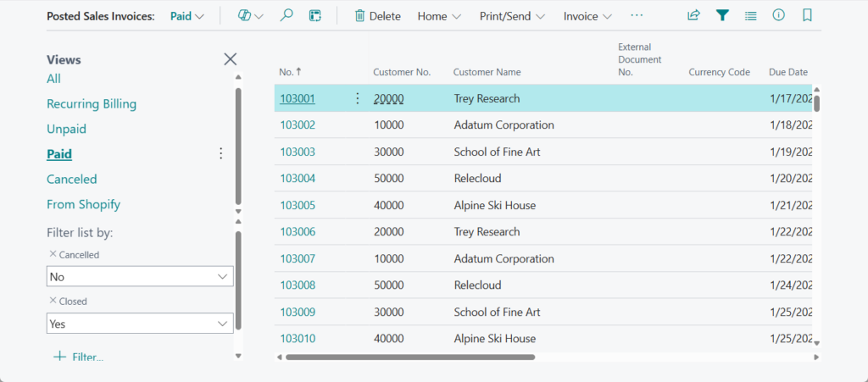The width and height of the screenshot is (868, 382).
Task: Expand the Paid view selector in title
Action: 187,16
